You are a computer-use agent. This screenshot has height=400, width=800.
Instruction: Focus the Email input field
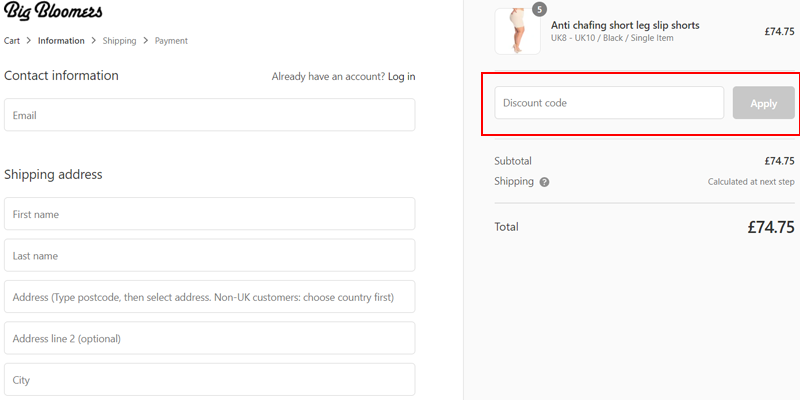210,115
